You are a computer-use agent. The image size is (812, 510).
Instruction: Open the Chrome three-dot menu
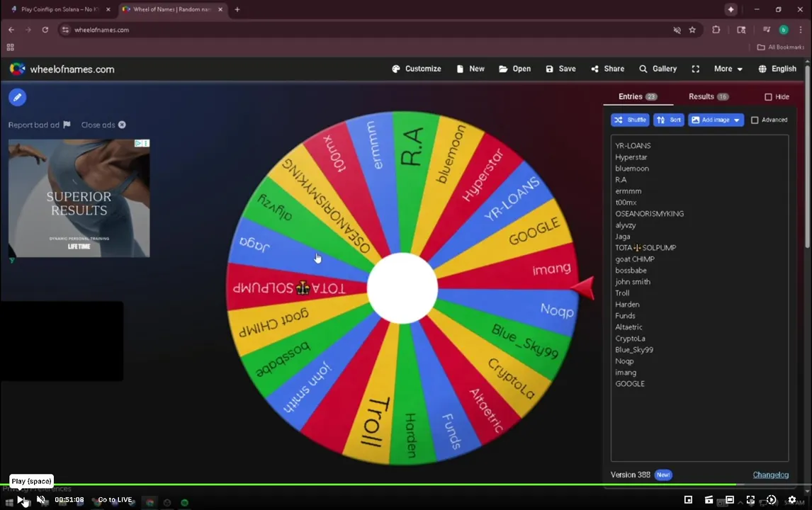click(801, 30)
